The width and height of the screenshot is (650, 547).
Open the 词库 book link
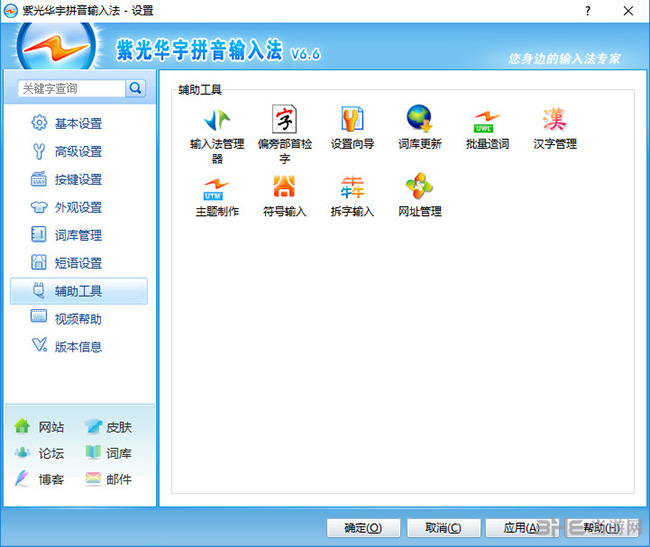point(109,453)
